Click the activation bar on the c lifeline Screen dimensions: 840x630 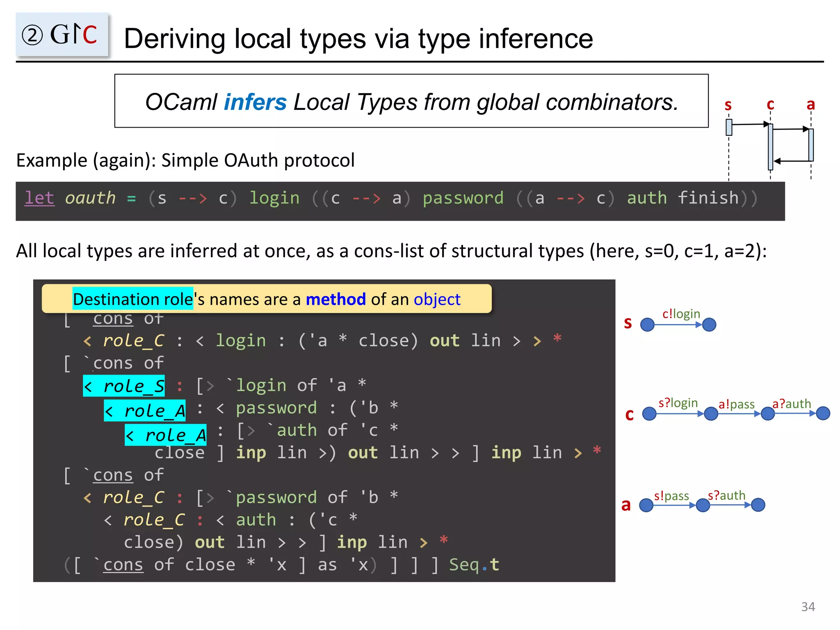(770, 146)
